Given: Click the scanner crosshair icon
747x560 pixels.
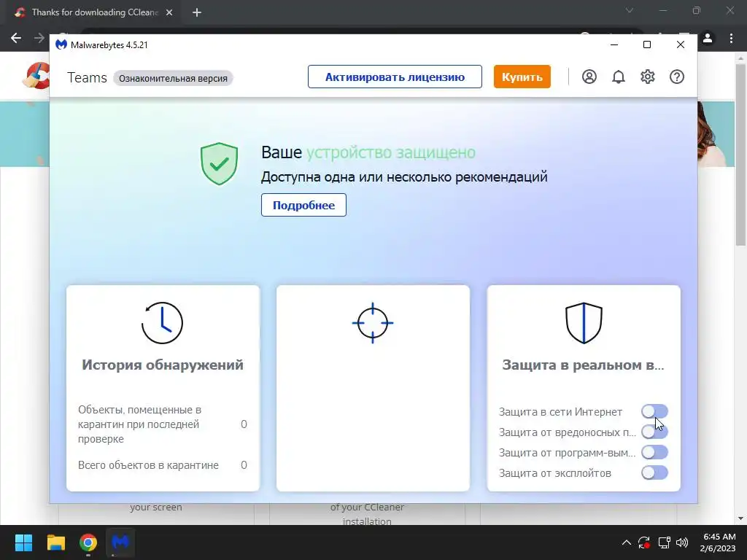Looking at the screenshot, I should point(373,323).
